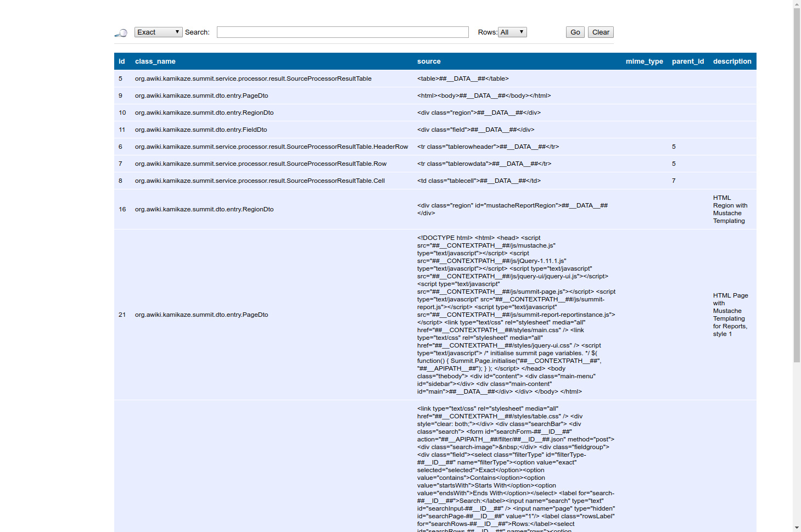Click the tablerowheader source cell
Viewport: 801px width, 532px height.
(488, 147)
